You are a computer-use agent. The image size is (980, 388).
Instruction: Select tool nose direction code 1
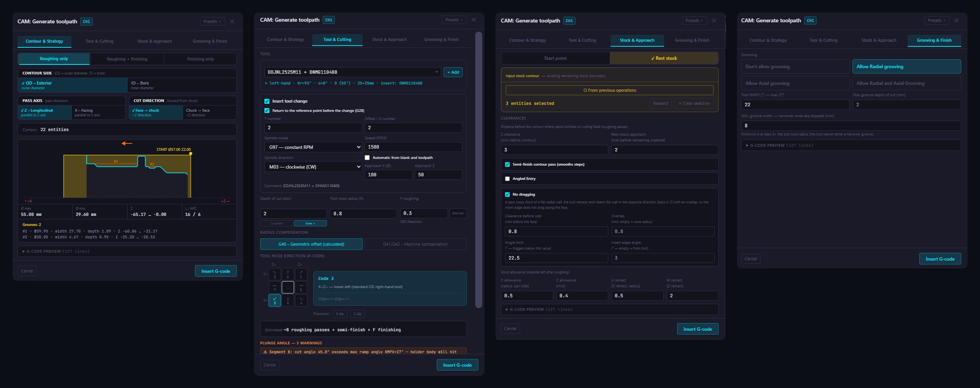(300, 274)
